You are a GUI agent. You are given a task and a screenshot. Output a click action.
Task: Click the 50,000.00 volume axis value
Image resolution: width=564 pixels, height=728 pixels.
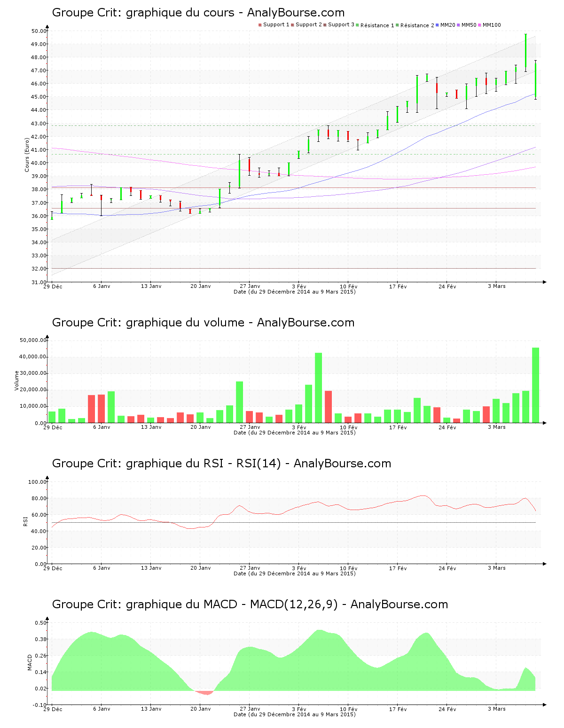point(33,340)
